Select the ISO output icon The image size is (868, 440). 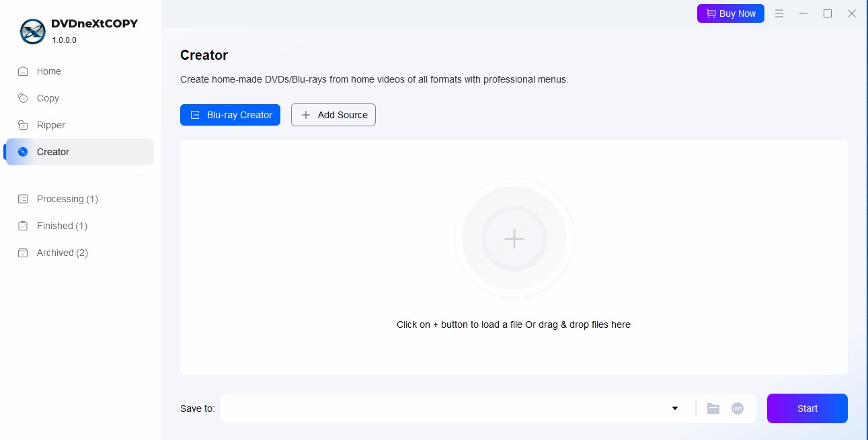click(738, 408)
